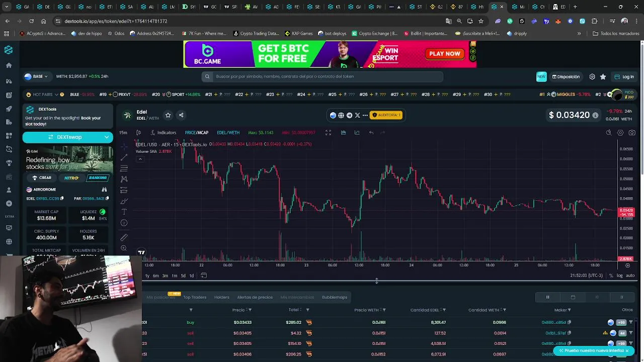Select the Text annotation tool

click(124, 212)
